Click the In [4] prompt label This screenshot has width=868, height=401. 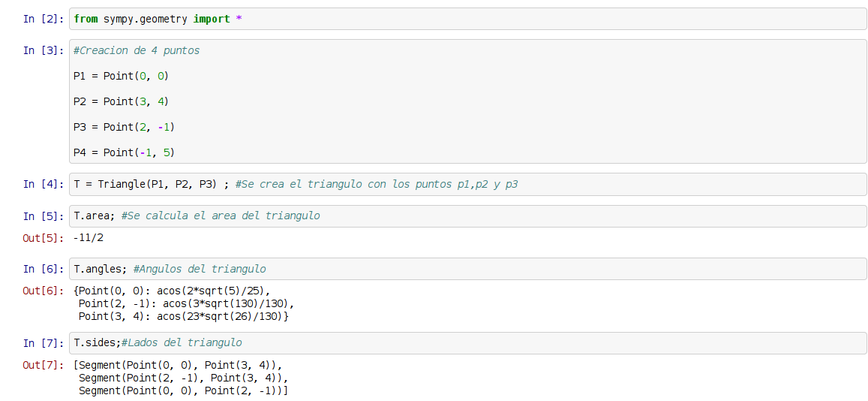(44, 184)
